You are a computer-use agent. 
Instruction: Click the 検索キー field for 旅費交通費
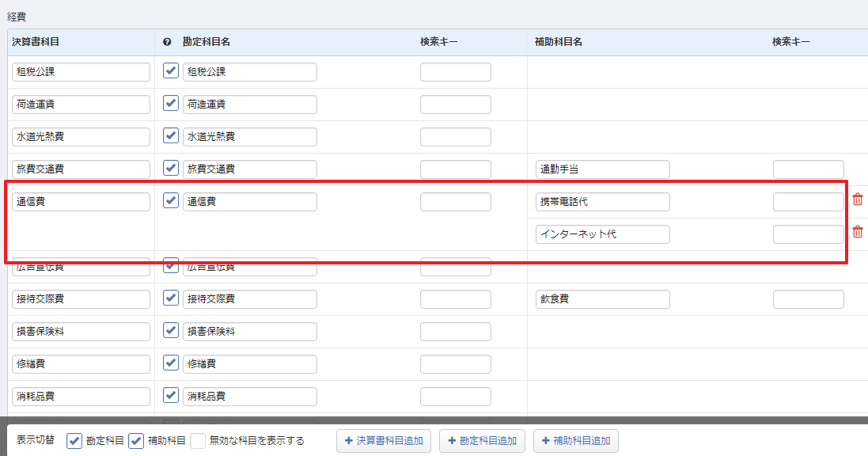[x=455, y=169]
